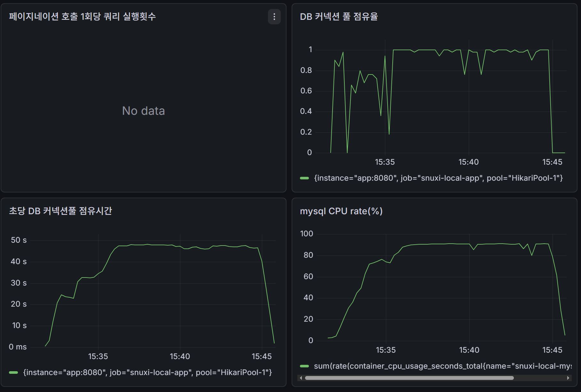Image resolution: width=581 pixels, height=392 pixels.
Task: Click the 15:35 time label in the mysql CPU chart
Action: (x=386, y=350)
